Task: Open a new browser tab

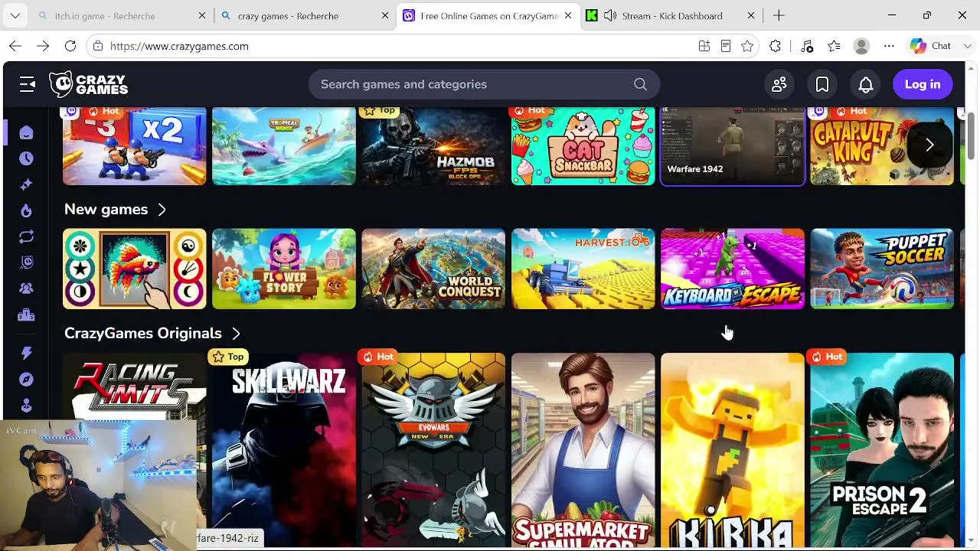Action: [x=779, y=15]
